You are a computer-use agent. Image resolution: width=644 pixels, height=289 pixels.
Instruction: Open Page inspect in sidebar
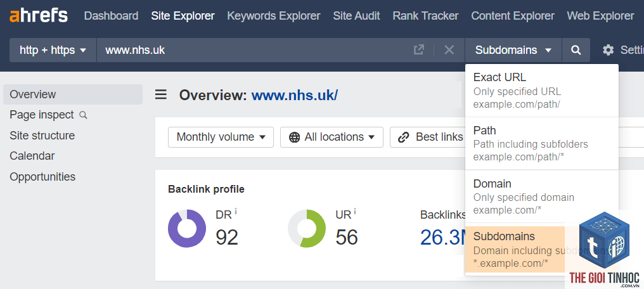point(41,115)
